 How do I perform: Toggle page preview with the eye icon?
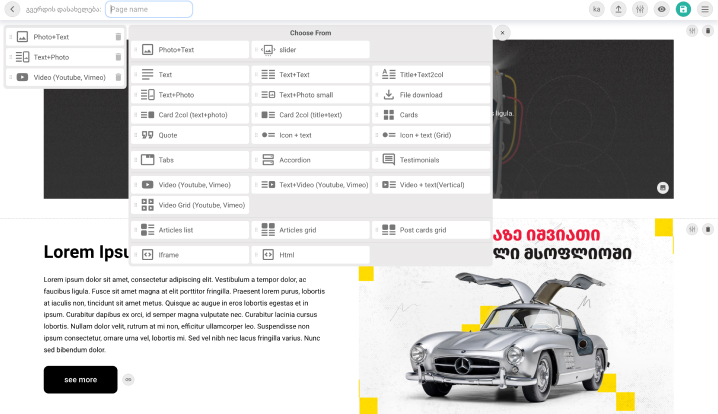(x=661, y=9)
